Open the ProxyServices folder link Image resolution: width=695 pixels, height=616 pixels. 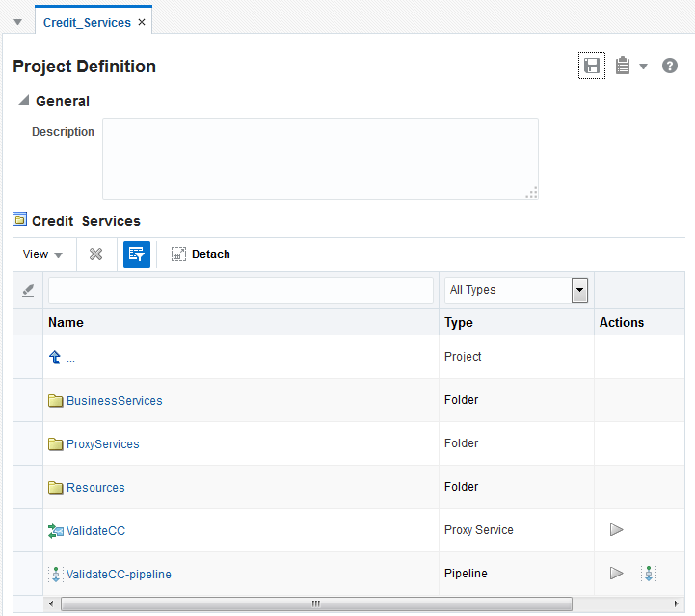[103, 444]
